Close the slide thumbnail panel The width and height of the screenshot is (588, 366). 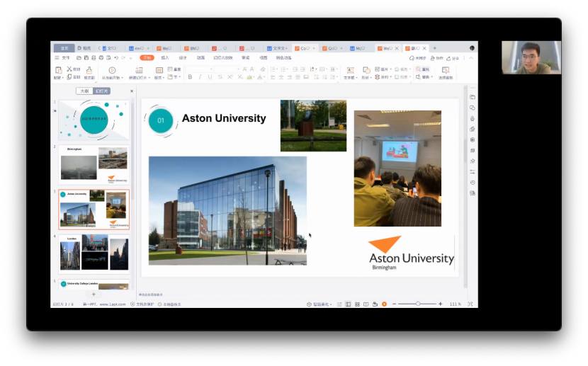click(132, 91)
